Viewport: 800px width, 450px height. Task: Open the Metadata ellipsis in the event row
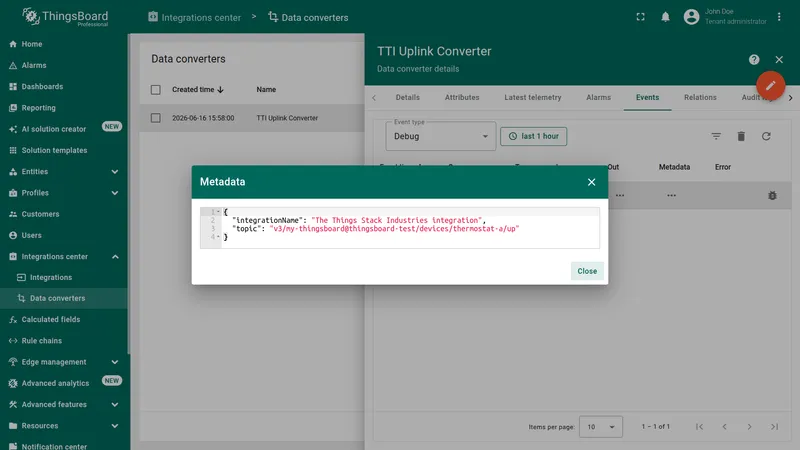pos(671,195)
